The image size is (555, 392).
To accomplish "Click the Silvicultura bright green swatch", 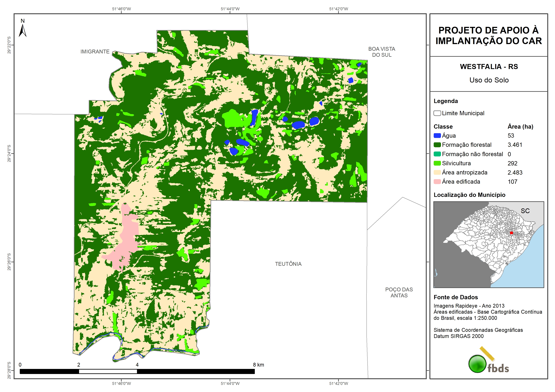I will (437, 163).
